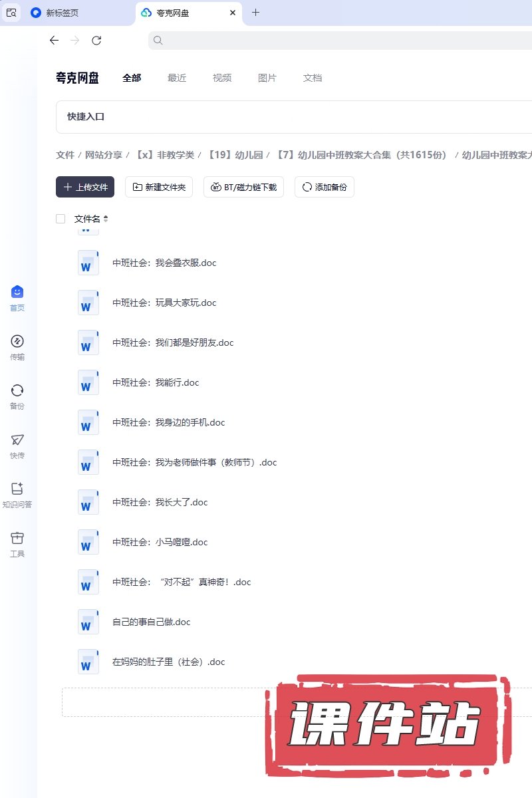This screenshot has height=798, width=532.
Task: Click the 上传文件 button
Action: 85,188
